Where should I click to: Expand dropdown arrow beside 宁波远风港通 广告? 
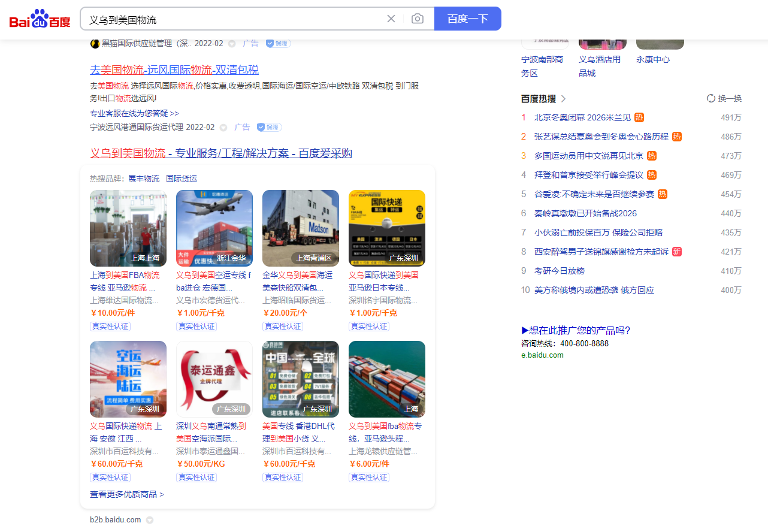pyautogui.click(x=223, y=128)
